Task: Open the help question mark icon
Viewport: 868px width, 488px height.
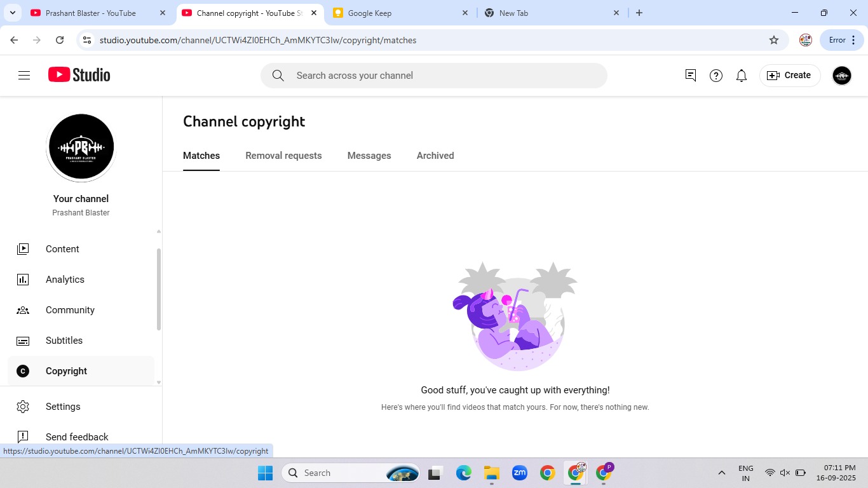Action: (716, 76)
